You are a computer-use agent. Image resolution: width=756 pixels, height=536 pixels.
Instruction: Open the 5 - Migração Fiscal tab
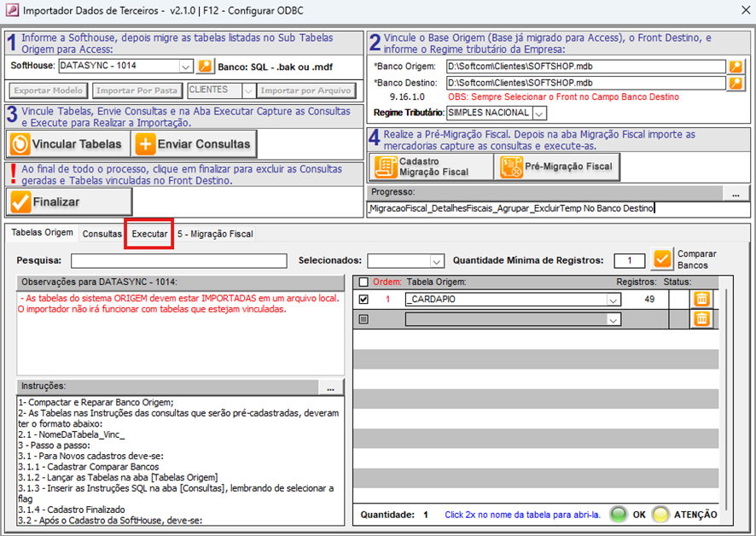click(x=215, y=234)
